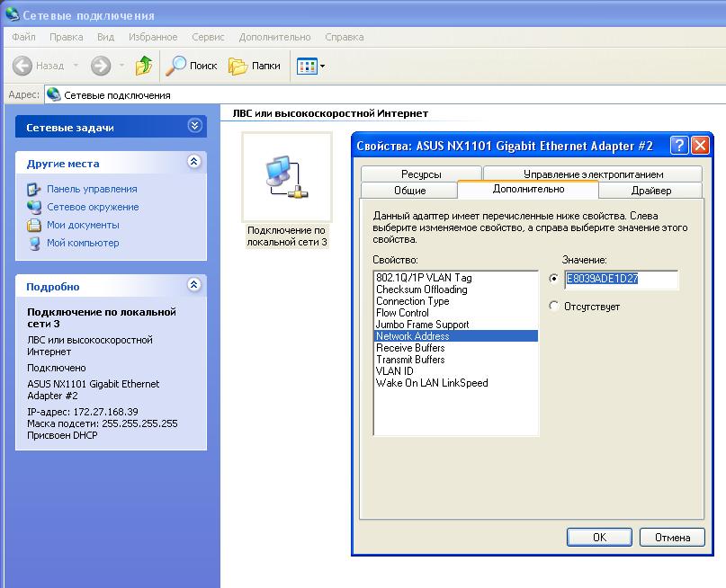
Task: Click the OK button
Action: [x=599, y=537]
